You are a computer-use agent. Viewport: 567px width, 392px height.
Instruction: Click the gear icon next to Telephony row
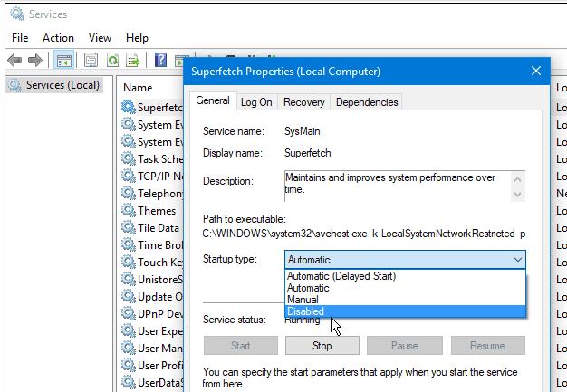(129, 194)
